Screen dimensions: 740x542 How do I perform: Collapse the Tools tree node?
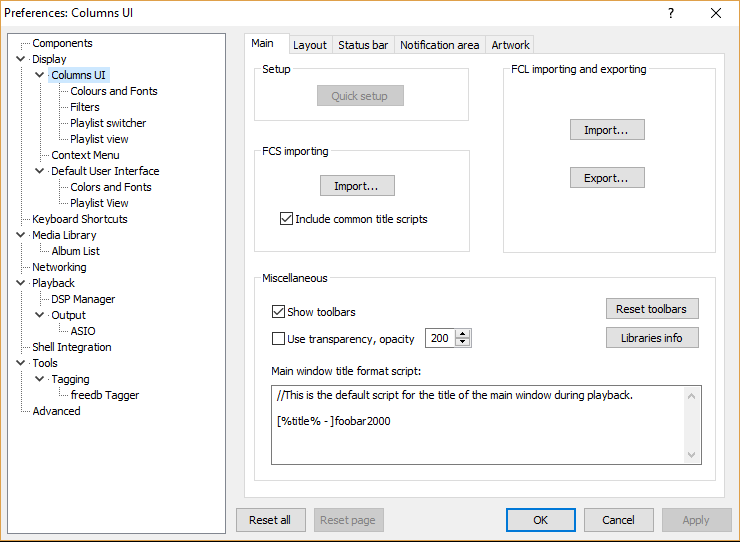click(x=21, y=363)
